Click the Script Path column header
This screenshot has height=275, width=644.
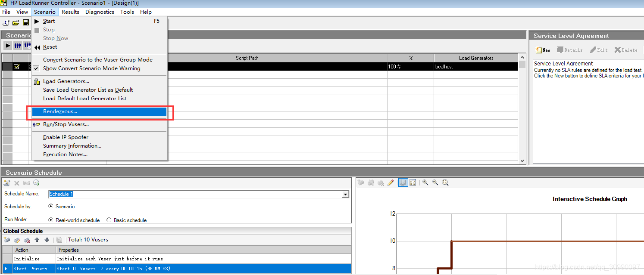(247, 58)
